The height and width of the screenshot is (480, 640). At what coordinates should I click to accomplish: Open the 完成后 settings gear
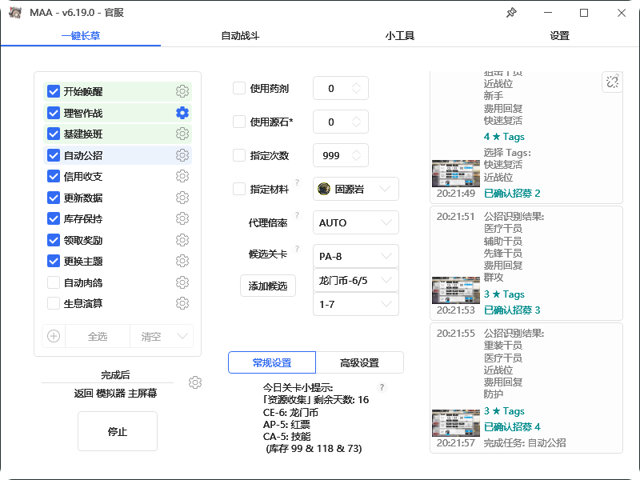195,382
